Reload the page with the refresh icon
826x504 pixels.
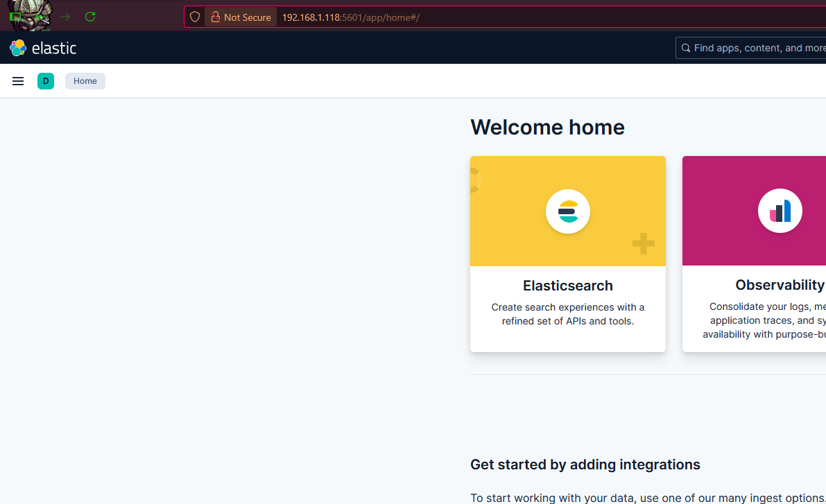pyautogui.click(x=90, y=17)
